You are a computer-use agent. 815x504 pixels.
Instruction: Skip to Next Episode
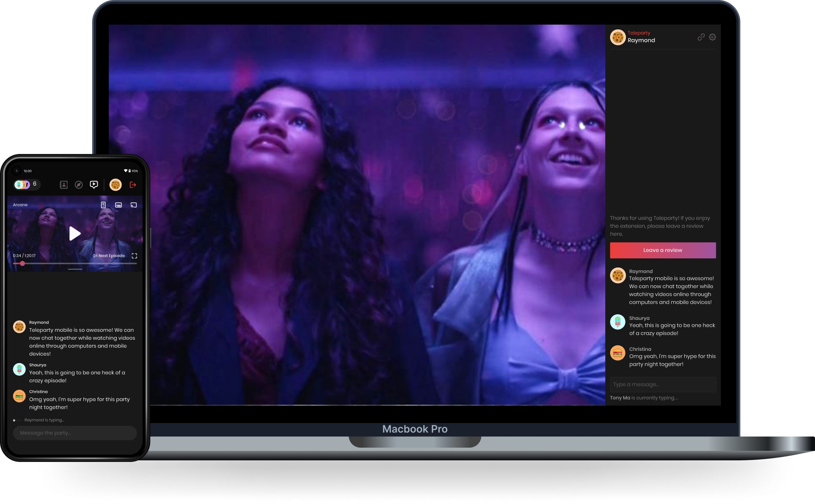point(109,256)
